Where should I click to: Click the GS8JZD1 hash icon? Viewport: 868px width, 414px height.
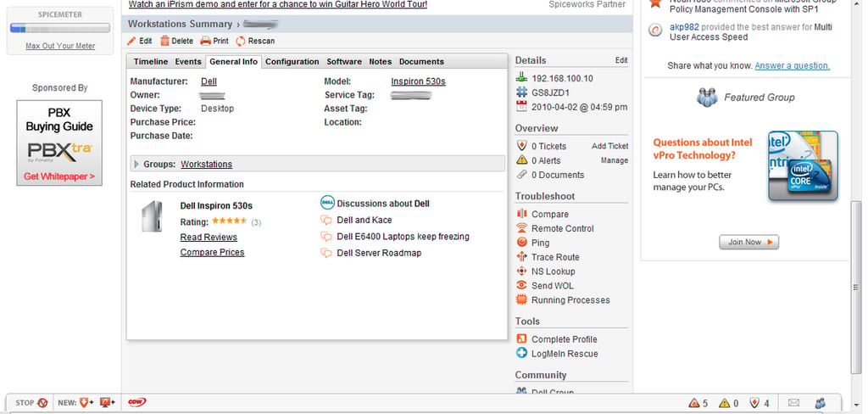click(x=521, y=92)
